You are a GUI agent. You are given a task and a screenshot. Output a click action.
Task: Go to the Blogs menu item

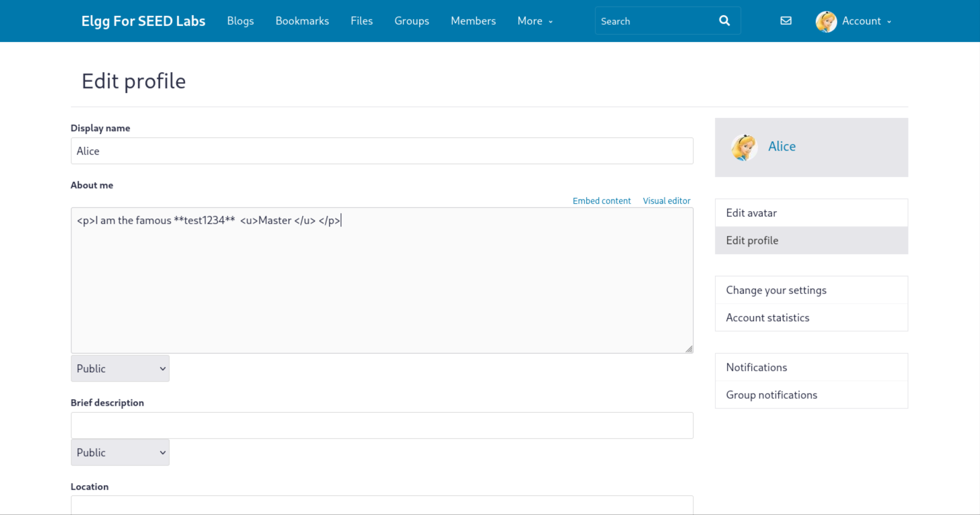pyautogui.click(x=240, y=21)
